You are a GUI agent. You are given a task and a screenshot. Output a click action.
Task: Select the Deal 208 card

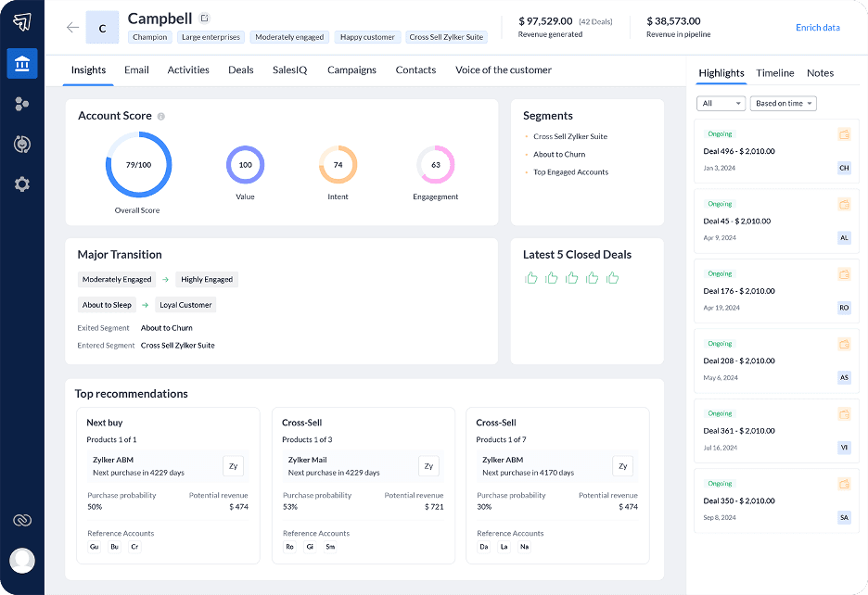click(x=776, y=361)
